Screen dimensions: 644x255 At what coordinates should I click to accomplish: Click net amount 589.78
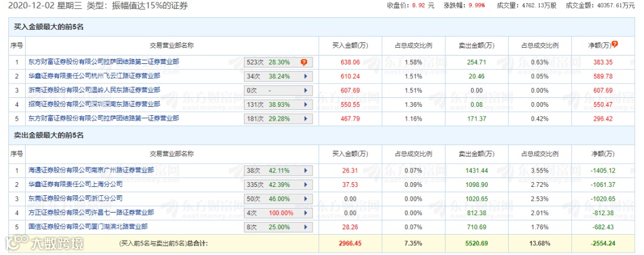(x=603, y=76)
